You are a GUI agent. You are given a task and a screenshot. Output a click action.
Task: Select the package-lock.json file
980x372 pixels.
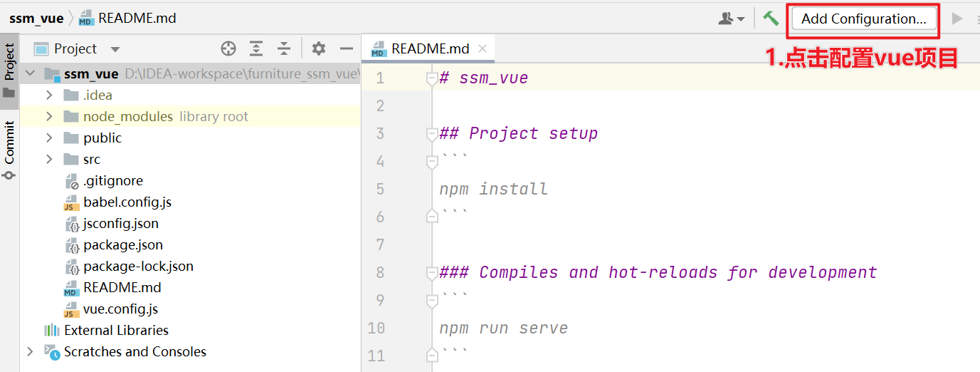pyautogui.click(x=138, y=266)
